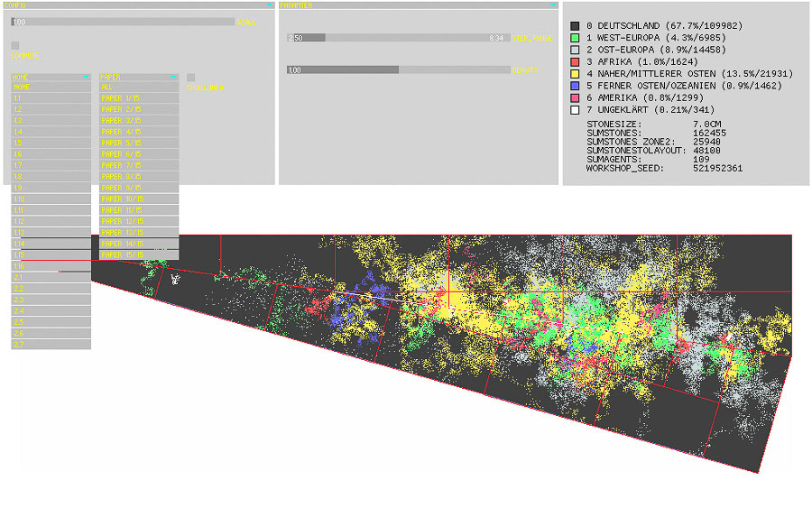Choose zone entry 1.12
Screen dimensions: 812x508
click(51, 222)
